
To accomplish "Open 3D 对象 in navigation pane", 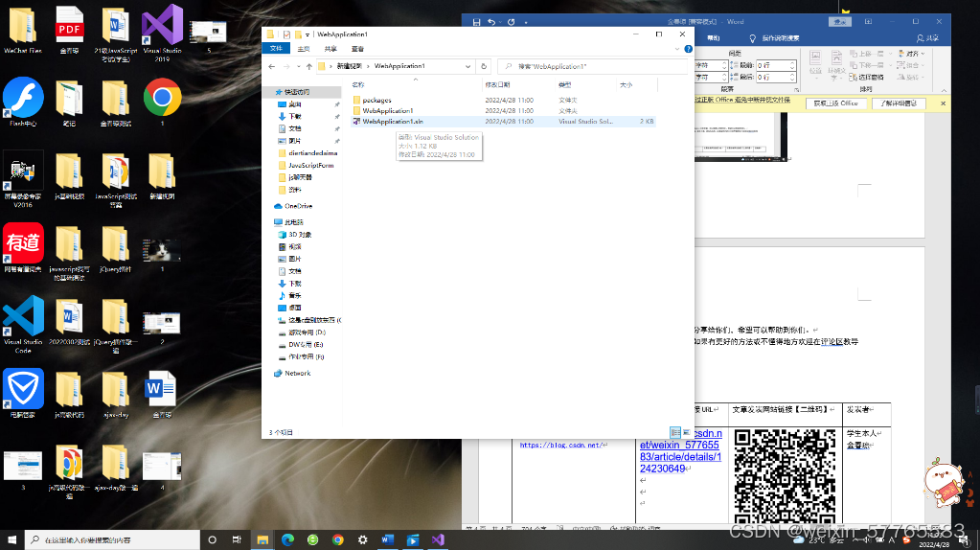I will [295, 235].
